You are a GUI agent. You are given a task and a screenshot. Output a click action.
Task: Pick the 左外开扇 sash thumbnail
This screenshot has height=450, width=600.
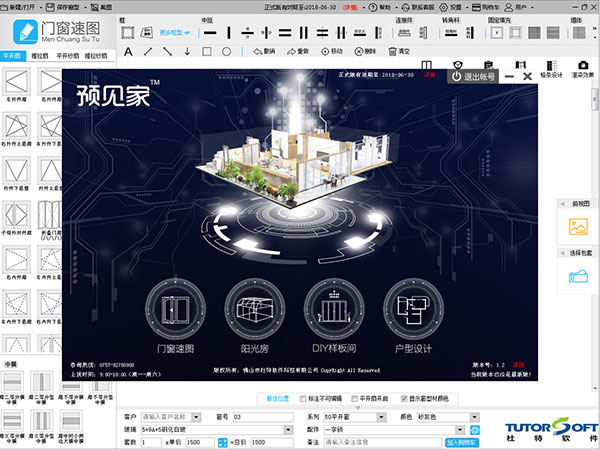[16, 81]
